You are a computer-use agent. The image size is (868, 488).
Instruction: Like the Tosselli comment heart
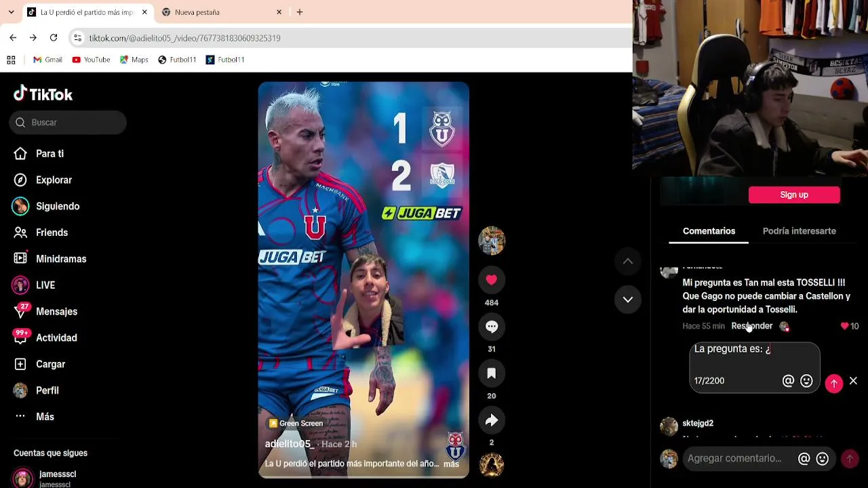click(844, 326)
